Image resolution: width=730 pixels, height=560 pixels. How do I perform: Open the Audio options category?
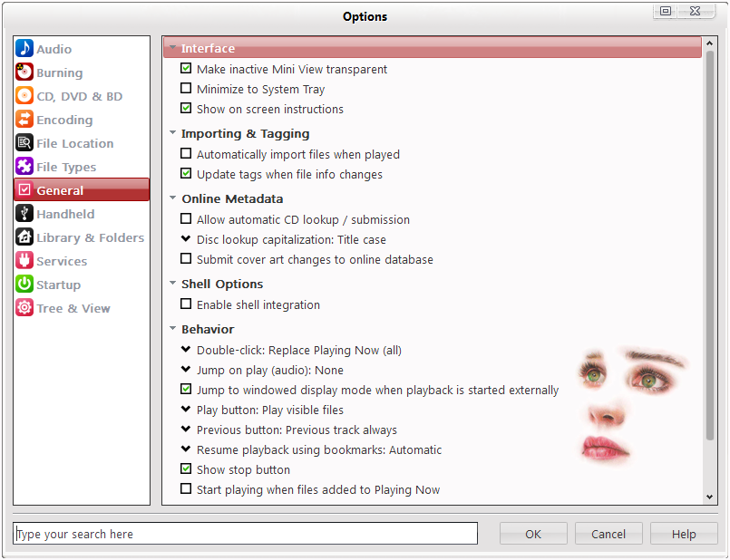[82, 49]
